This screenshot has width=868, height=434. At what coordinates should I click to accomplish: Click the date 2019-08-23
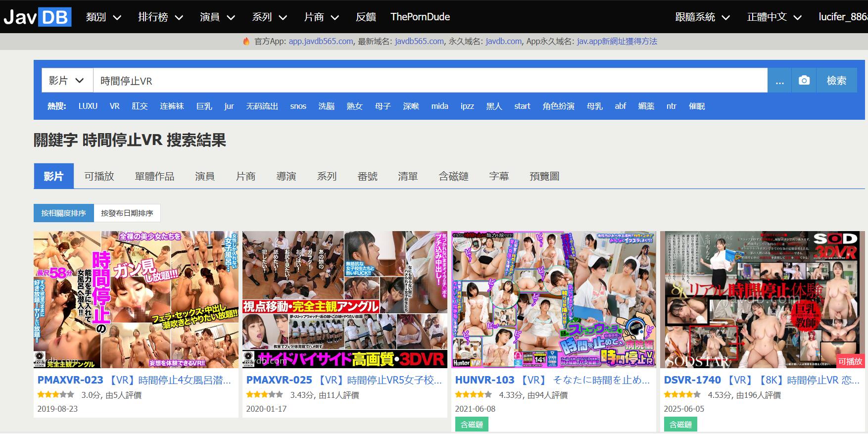coord(57,409)
